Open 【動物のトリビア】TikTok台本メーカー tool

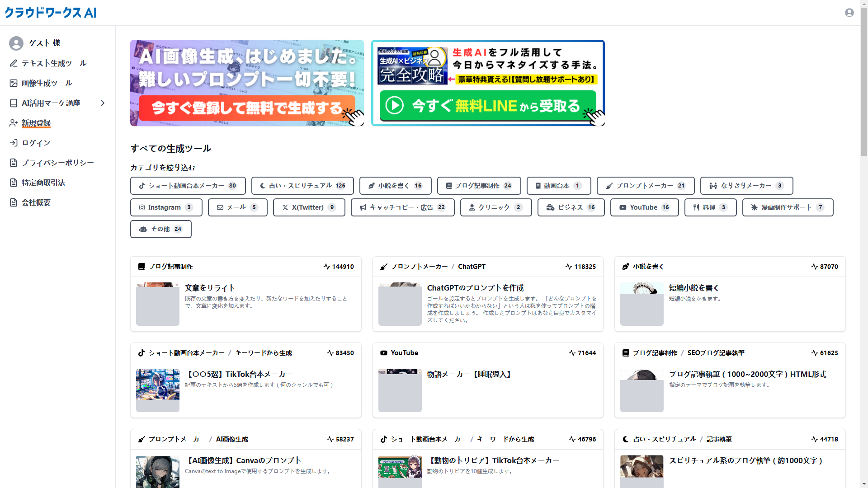[493, 460]
